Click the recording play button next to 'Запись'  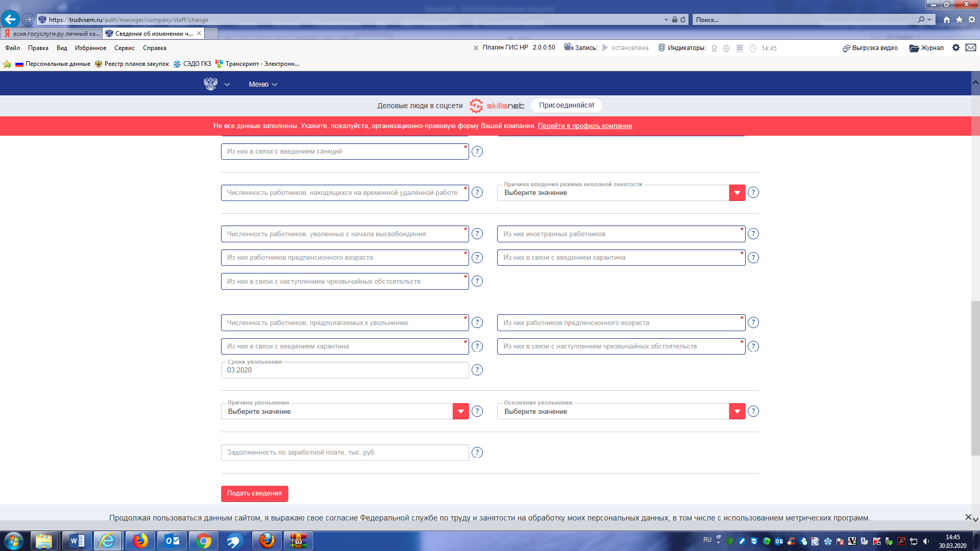pos(605,47)
